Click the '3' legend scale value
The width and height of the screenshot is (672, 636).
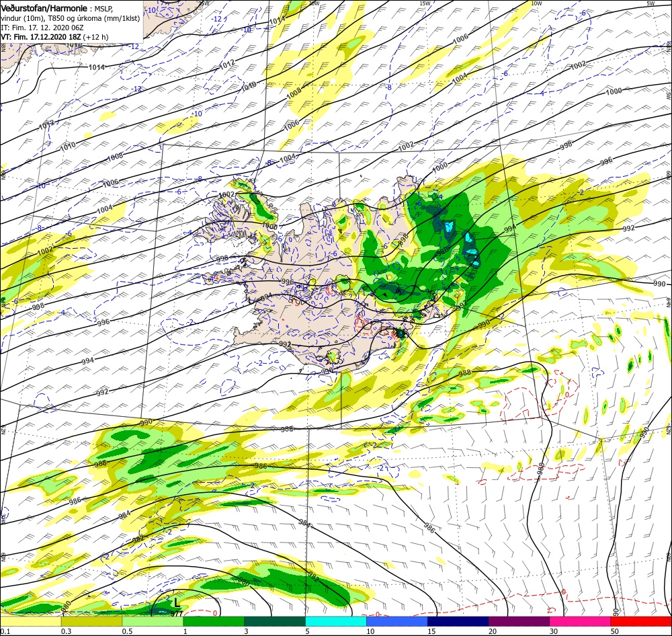(x=246, y=631)
